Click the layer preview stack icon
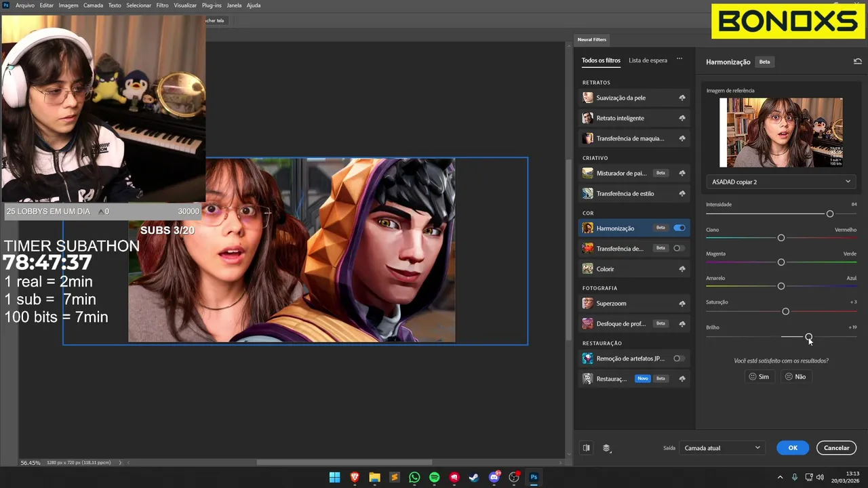 point(606,448)
